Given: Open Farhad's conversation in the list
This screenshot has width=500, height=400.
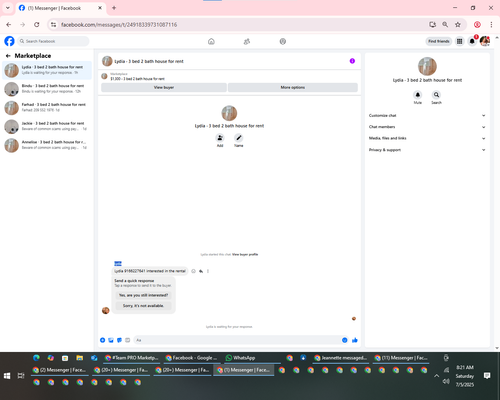Looking at the screenshot, I should point(47,107).
